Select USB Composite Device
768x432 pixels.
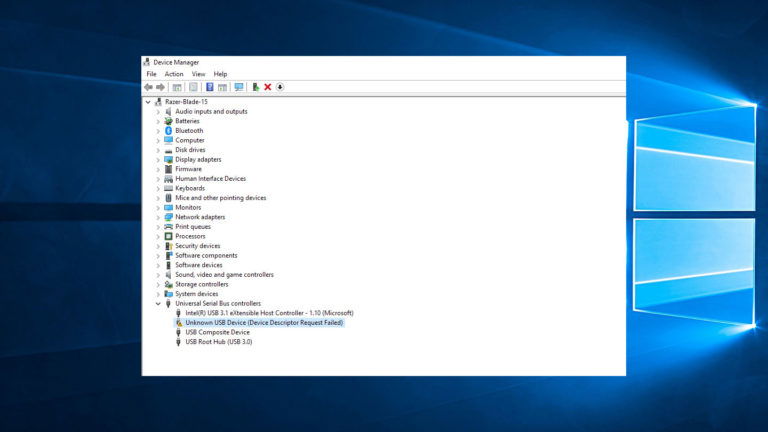pos(217,332)
